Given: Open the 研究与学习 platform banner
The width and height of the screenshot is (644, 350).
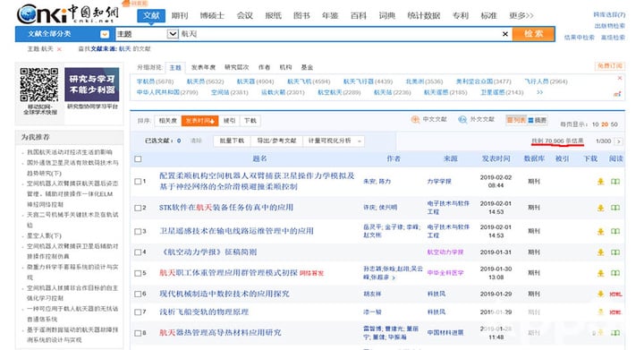Looking at the screenshot, I should (92, 84).
